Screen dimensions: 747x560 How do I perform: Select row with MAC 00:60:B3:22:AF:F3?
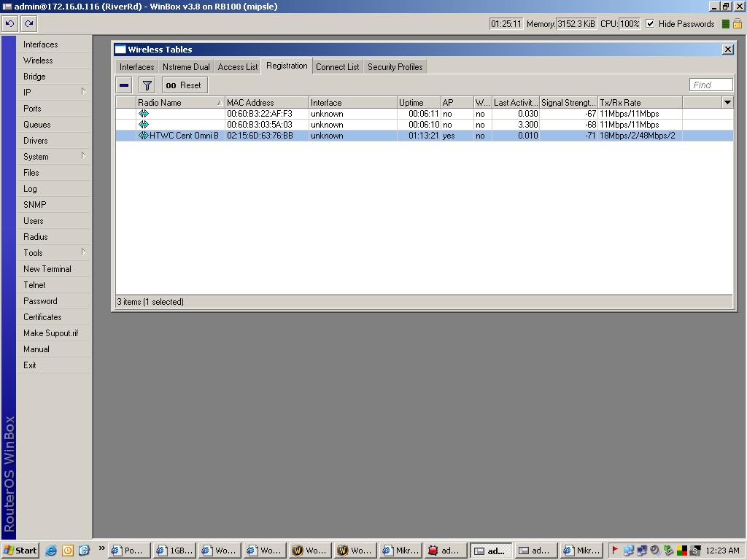pyautogui.click(x=424, y=114)
